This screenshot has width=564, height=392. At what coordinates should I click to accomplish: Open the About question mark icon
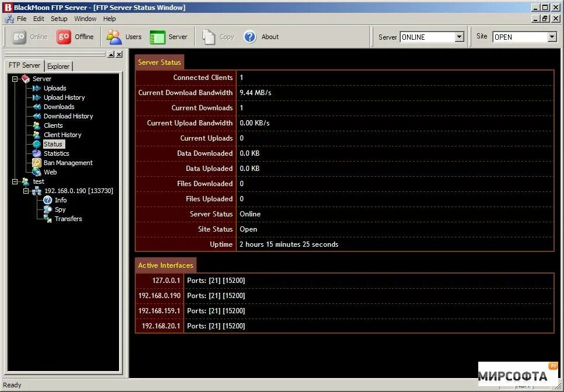(250, 37)
